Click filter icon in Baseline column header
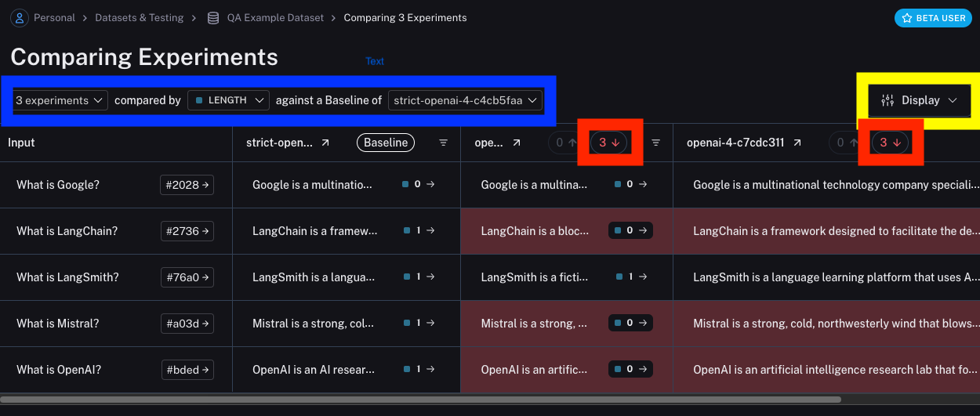Viewport: 980px width, 416px height. (444, 143)
